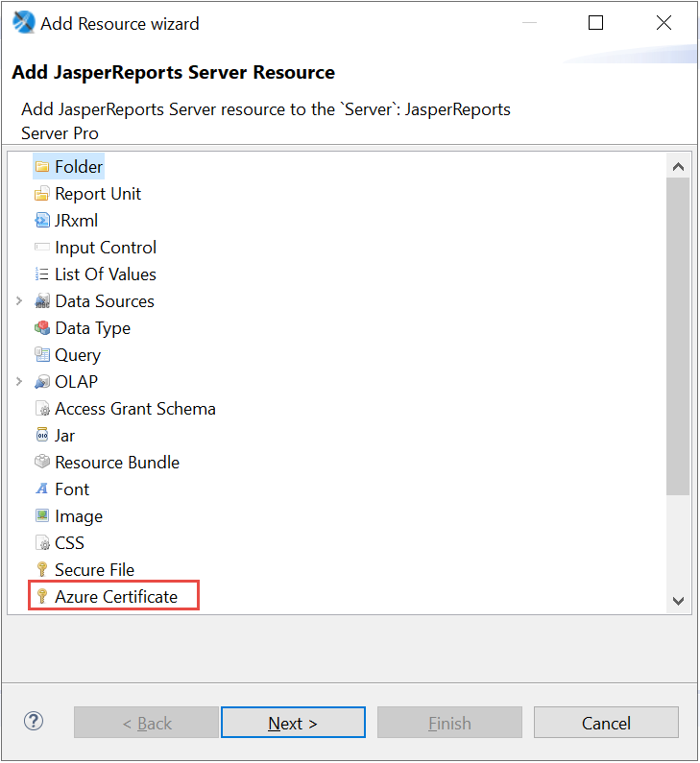Select Azure Certificate
Image resolution: width=700 pixels, height=763 pixels.
(x=116, y=596)
